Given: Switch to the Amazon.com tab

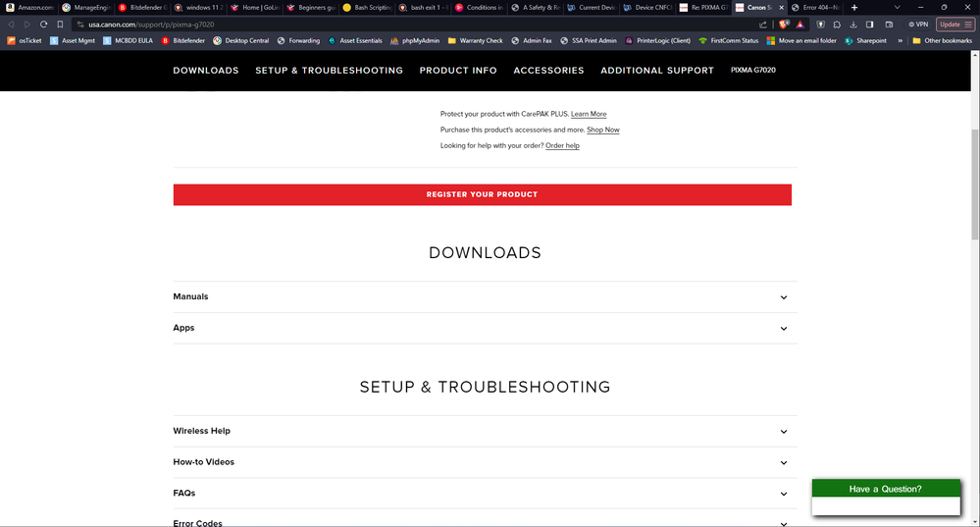Looking at the screenshot, I should pos(28,8).
